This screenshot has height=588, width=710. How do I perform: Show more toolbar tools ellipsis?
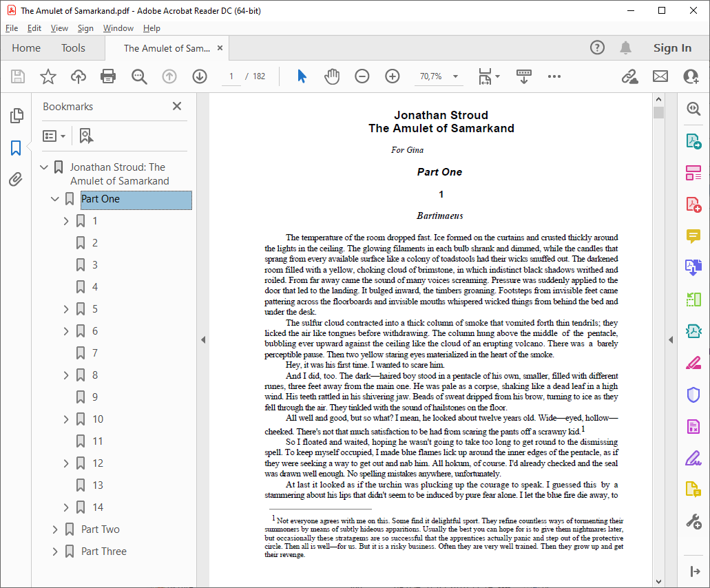click(554, 76)
